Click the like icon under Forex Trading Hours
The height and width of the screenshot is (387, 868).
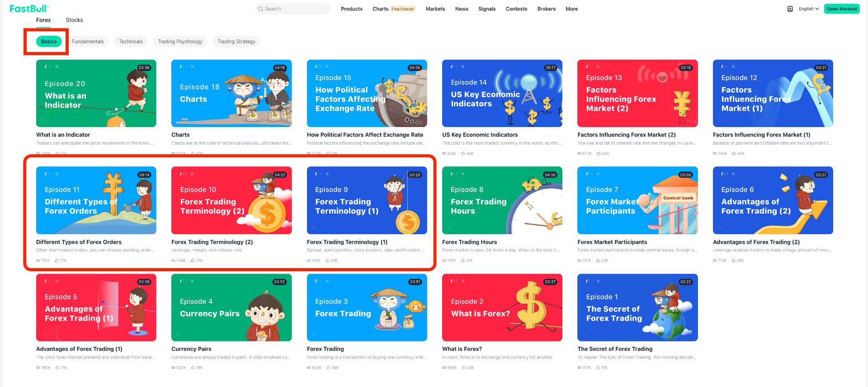tap(463, 261)
